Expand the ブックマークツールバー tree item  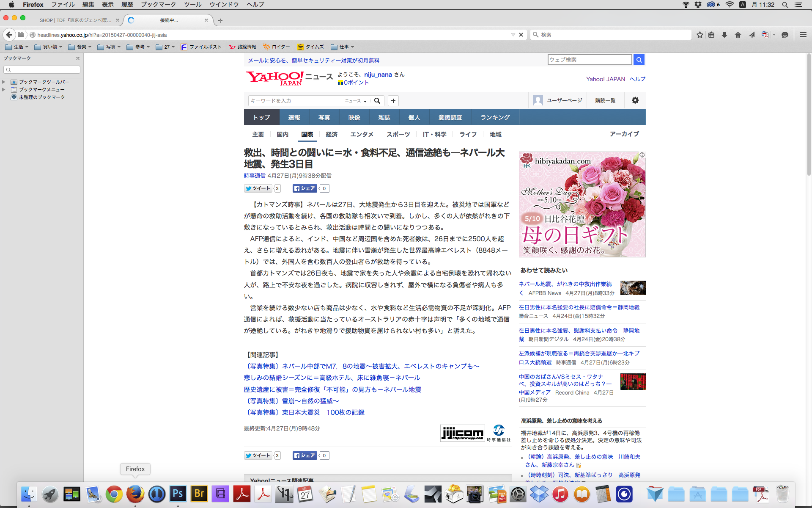(x=4, y=82)
